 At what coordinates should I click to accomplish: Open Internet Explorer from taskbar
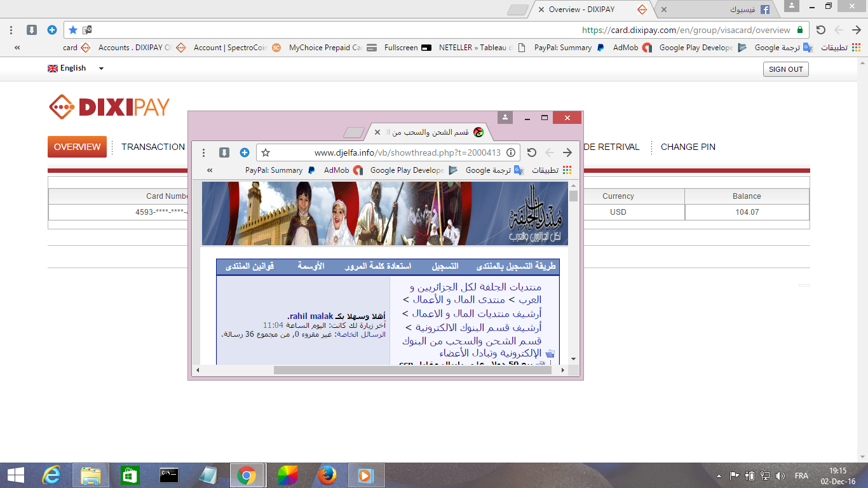click(x=51, y=475)
